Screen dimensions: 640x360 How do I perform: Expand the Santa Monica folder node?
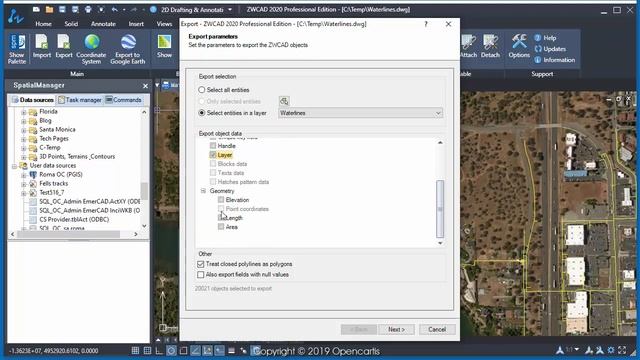[x=24, y=130]
